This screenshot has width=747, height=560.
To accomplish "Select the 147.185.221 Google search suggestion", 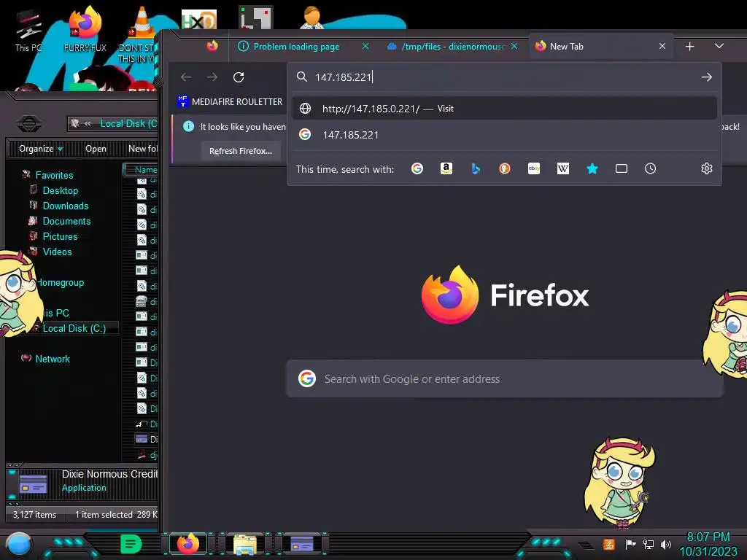I will coord(505,135).
